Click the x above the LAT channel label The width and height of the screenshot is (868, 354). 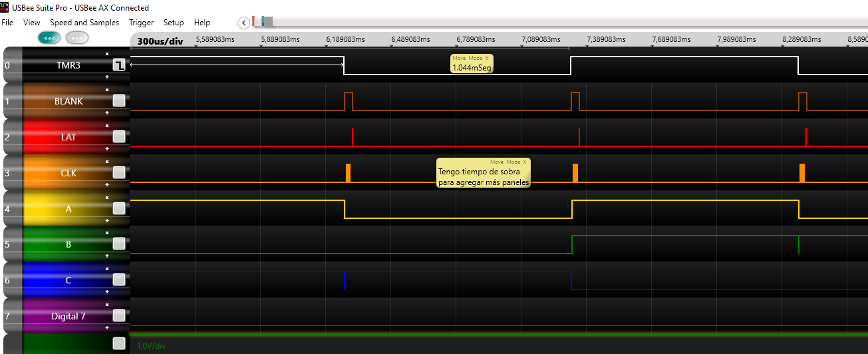107,125
